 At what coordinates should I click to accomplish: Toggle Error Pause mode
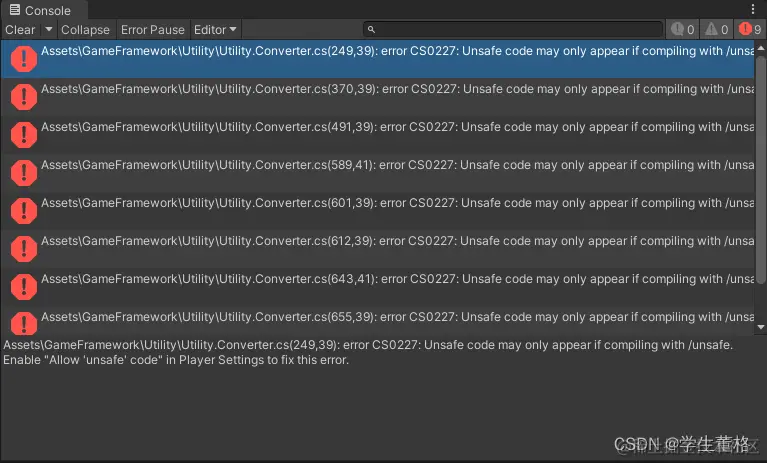click(153, 30)
